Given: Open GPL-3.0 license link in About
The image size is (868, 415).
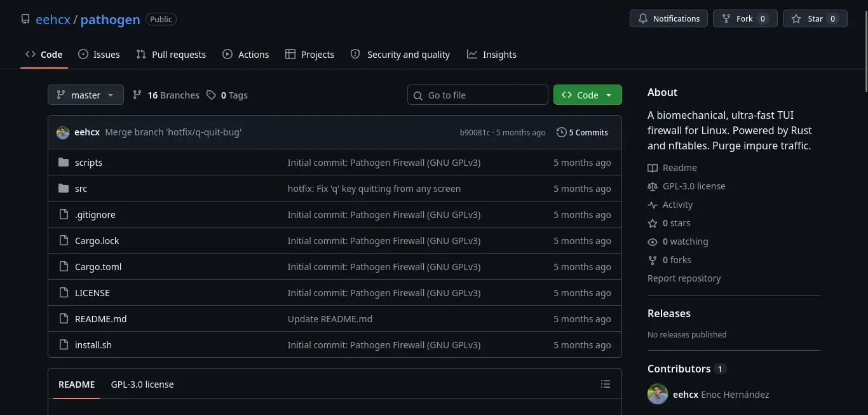Looking at the screenshot, I should click(x=686, y=186).
